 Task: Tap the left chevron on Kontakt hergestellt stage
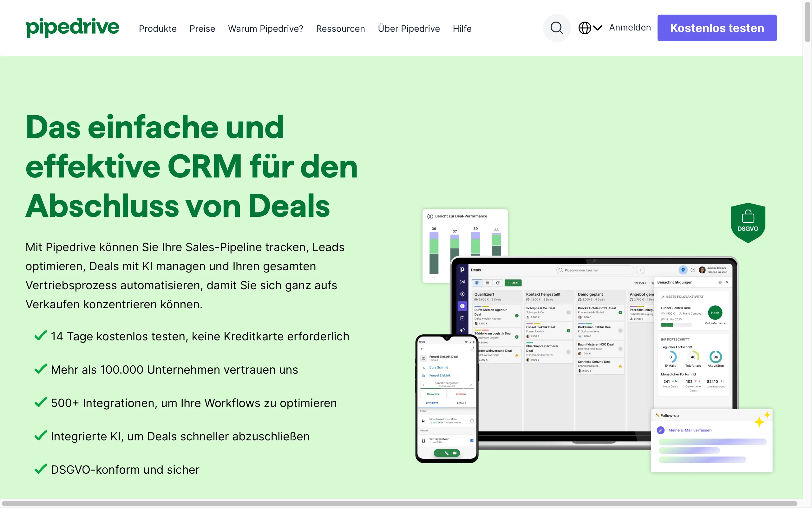pyautogui.click(x=423, y=385)
